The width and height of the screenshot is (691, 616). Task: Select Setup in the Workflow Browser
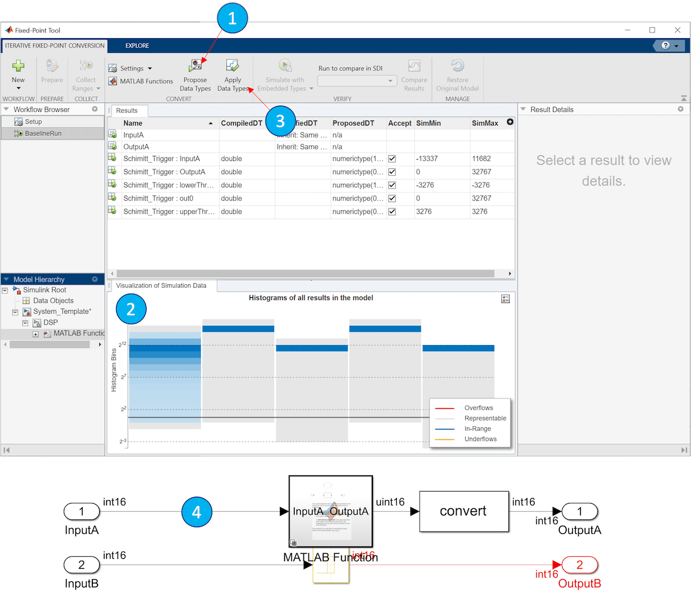pyautogui.click(x=33, y=121)
